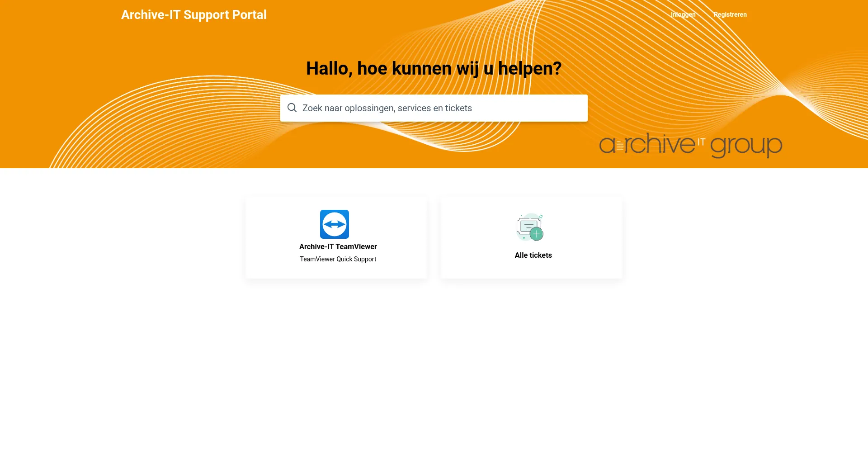Open the Inloggen link
Image resolution: width=868 pixels, height=449 pixels.
(x=683, y=14)
